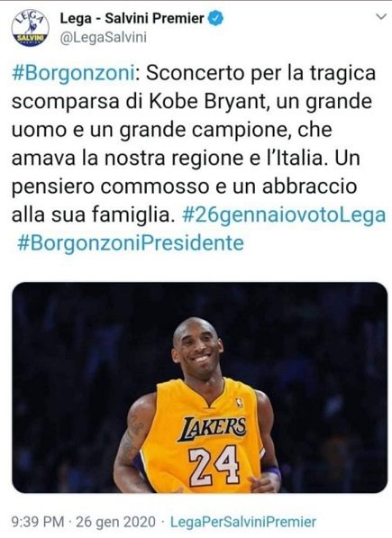This screenshot has width=392, height=538.
Task: Visit the @LegaSalvini handle
Action: point(104,38)
